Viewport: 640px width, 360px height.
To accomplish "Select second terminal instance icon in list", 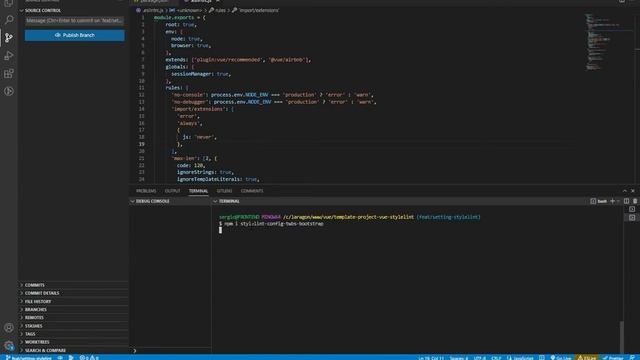I will [x=632, y=218].
